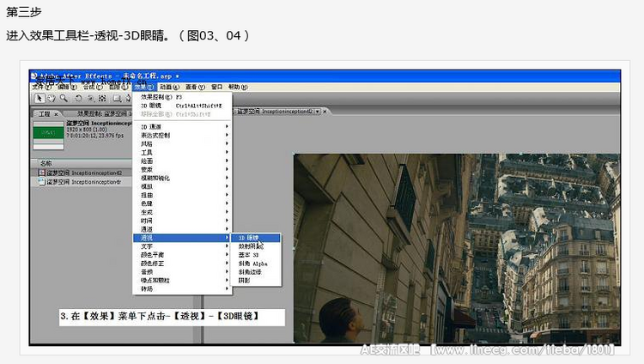Apply 阴影 effect from submenu
The image size is (644, 364).
pos(256,280)
